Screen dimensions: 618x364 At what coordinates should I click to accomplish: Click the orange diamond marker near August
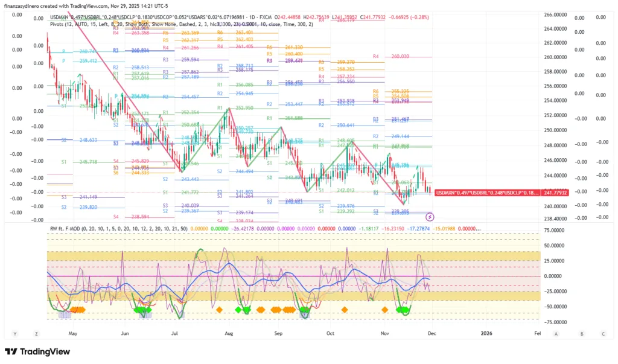click(220, 310)
